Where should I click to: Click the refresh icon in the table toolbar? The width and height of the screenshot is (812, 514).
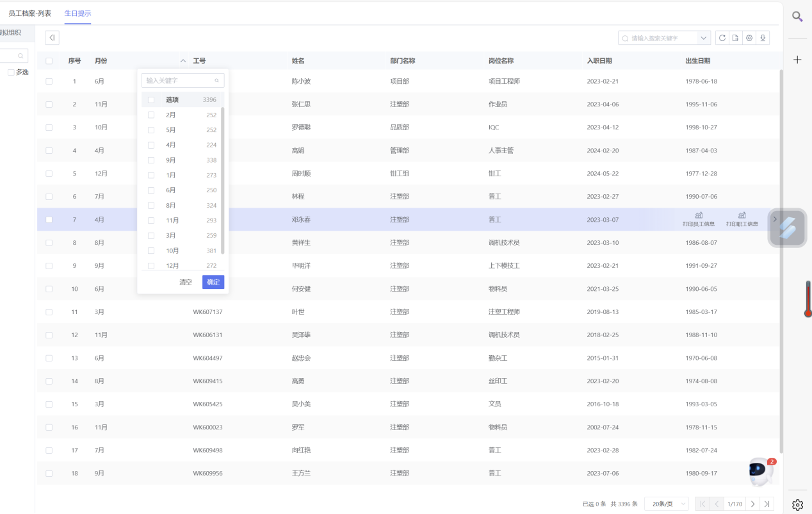click(722, 38)
